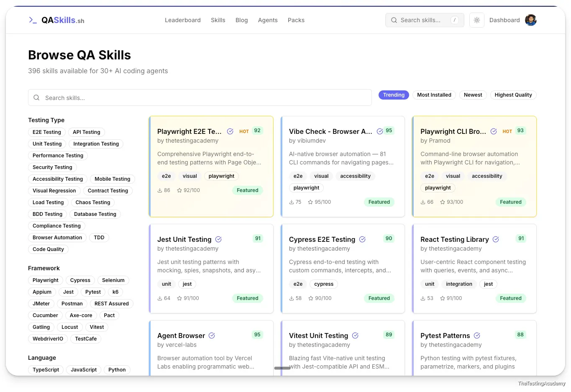Toggle the light/dark theme sun icon
This screenshot has width=571, height=392.
coord(476,20)
